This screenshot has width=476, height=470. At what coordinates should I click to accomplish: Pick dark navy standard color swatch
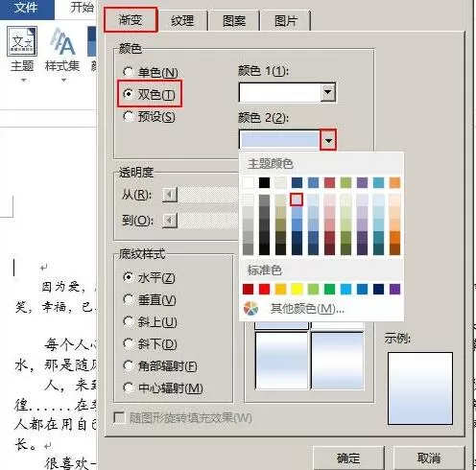pyautogui.click(x=378, y=289)
